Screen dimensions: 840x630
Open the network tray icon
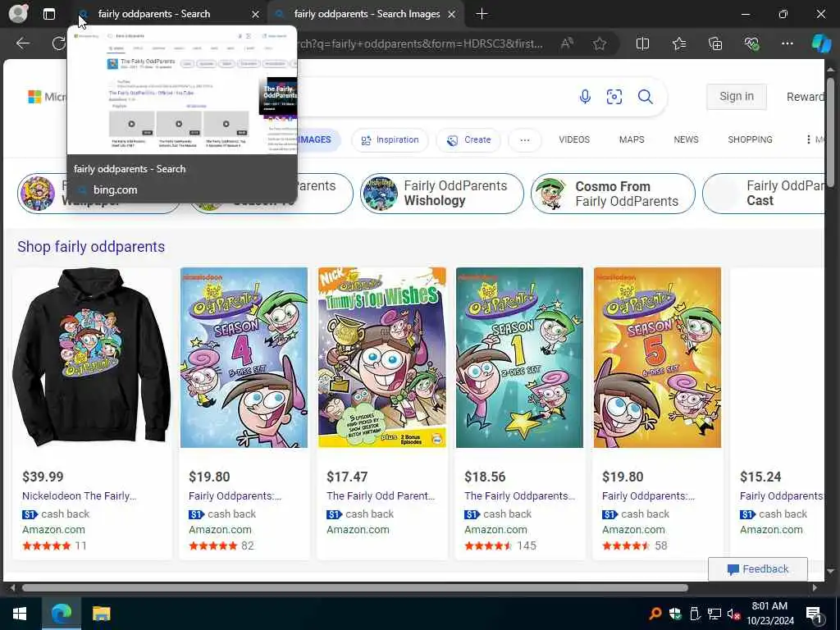[714, 614]
